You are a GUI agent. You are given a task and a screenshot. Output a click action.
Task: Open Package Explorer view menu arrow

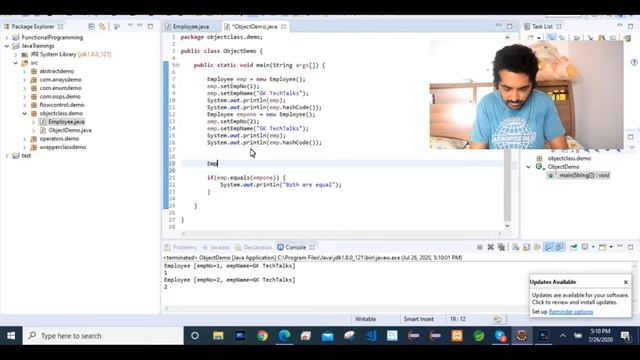pyautogui.click(x=130, y=26)
